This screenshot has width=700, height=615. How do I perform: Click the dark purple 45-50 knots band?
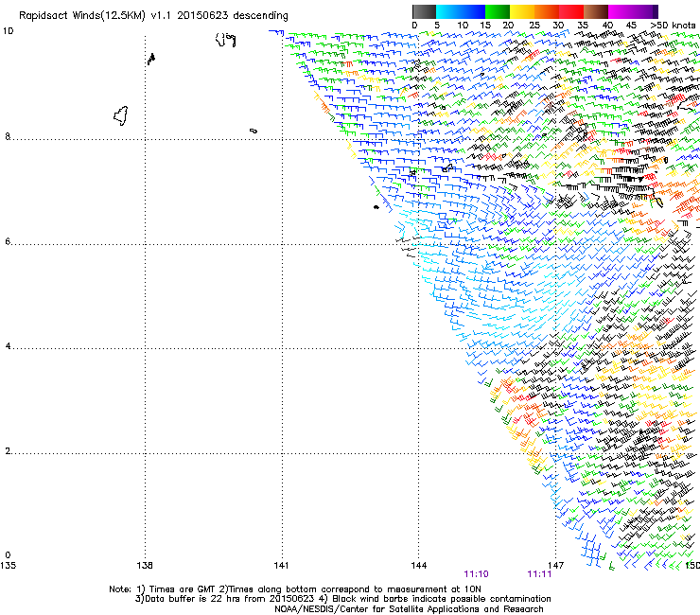coord(645,11)
